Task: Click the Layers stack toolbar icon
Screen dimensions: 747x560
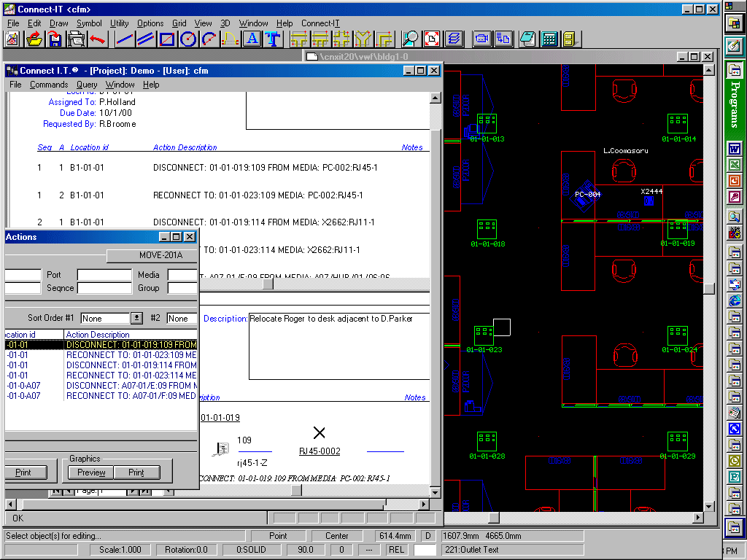Action: [x=454, y=39]
